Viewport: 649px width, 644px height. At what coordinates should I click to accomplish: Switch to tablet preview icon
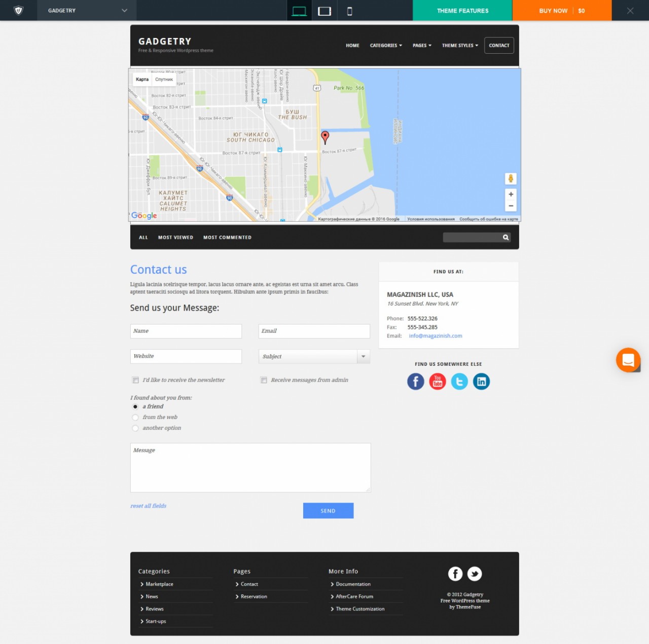324,11
